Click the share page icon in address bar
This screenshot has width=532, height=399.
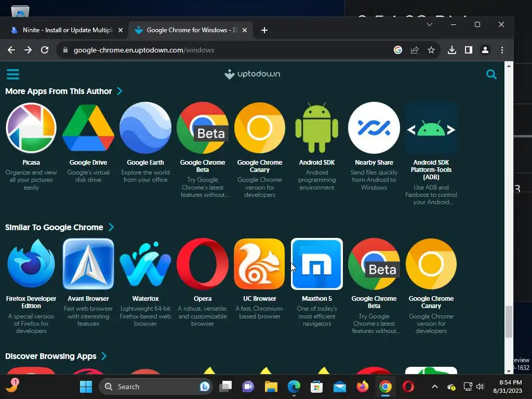coord(415,50)
